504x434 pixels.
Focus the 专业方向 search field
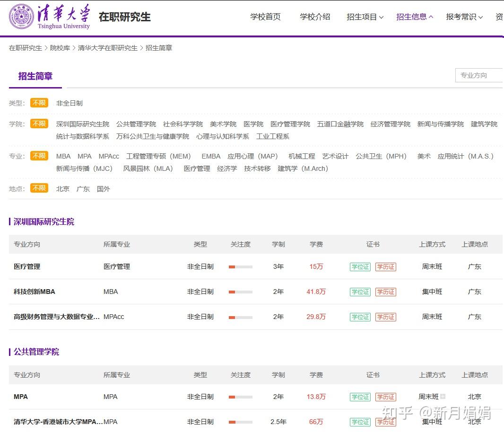pos(479,75)
